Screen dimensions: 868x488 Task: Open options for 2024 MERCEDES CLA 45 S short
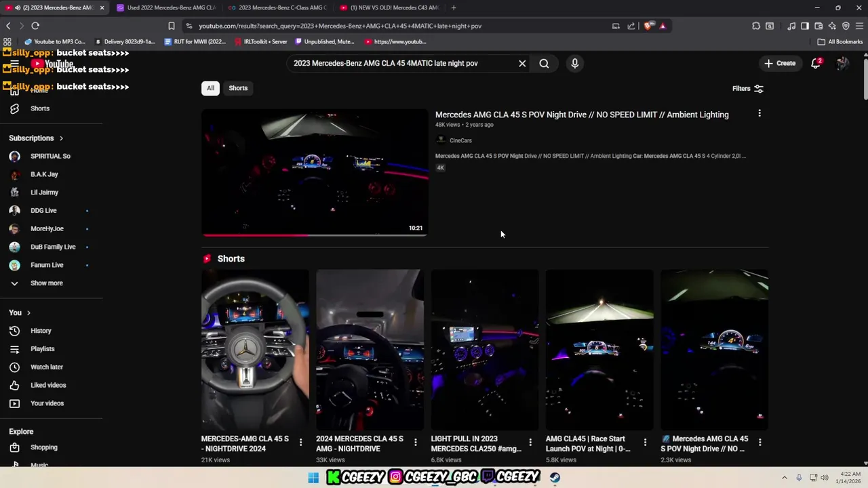416,443
